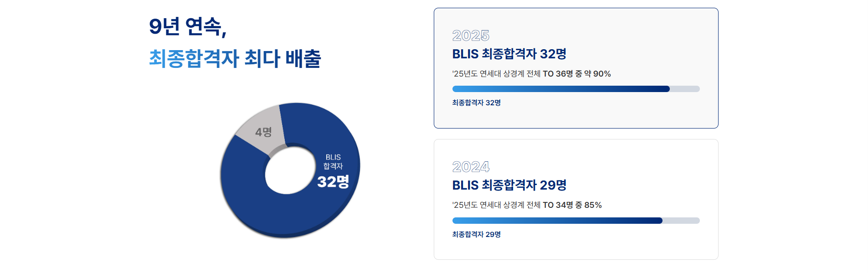
Task: Click the large 32명 label on the chart
Action: click(333, 182)
